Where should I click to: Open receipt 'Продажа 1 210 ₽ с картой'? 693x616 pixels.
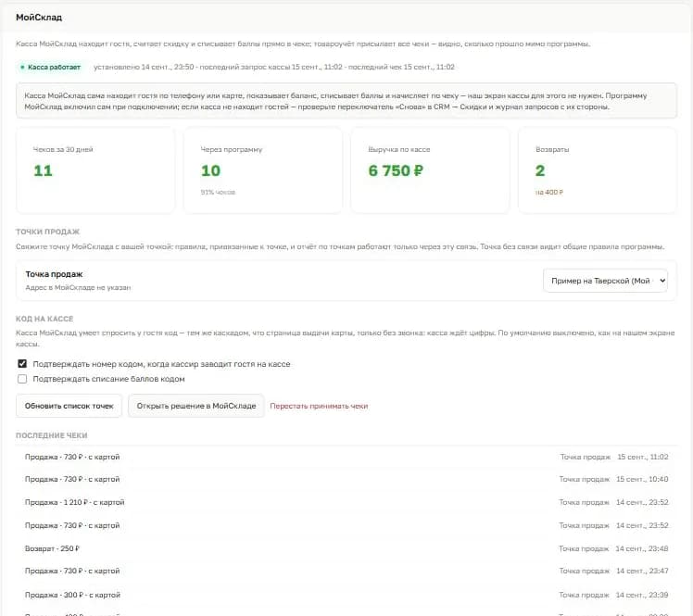[x=346, y=502]
